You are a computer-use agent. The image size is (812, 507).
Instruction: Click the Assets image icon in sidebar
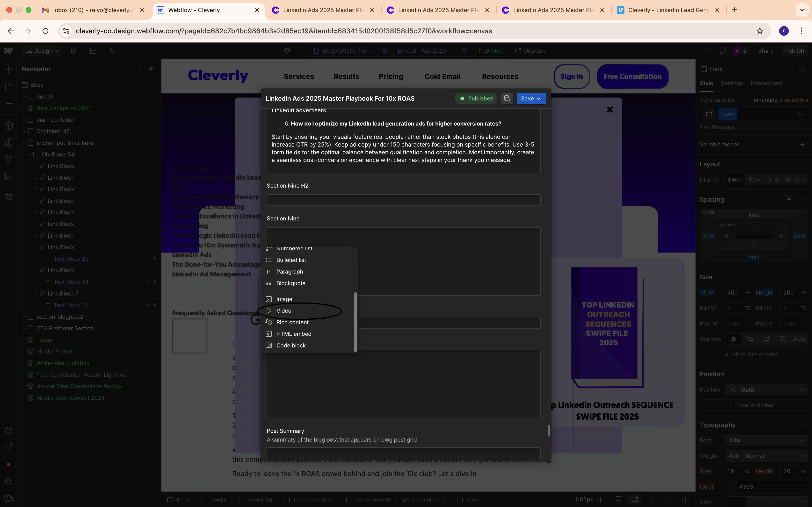click(9, 176)
